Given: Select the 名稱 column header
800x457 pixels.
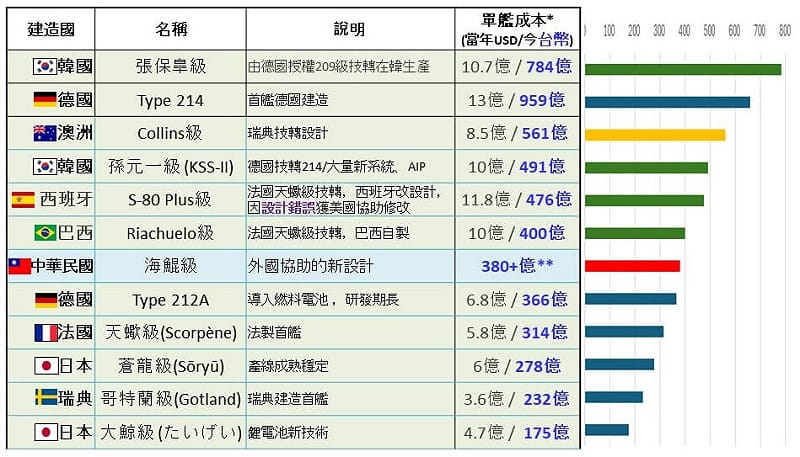Looking at the screenshot, I should (x=170, y=29).
